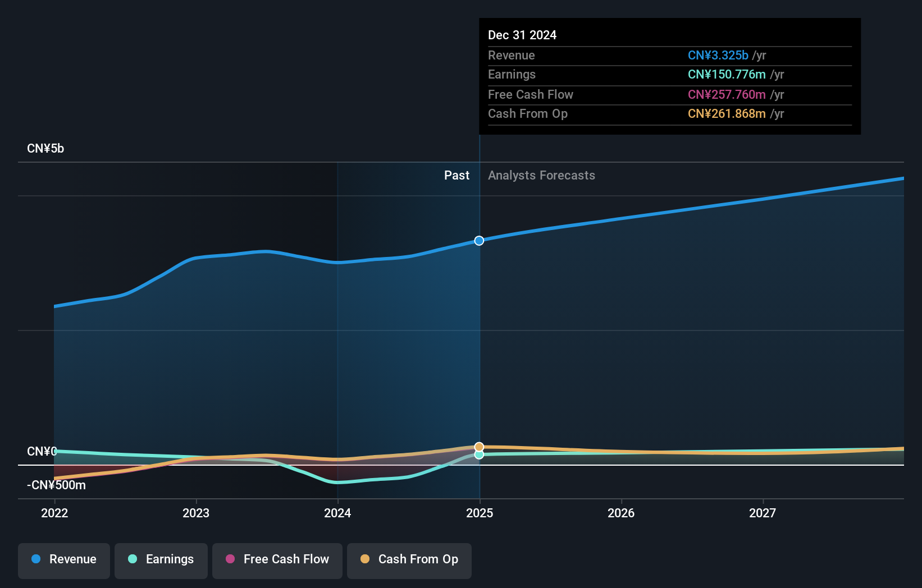
Task: Toggle the Earnings series visibility
Action: pyautogui.click(x=161, y=559)
